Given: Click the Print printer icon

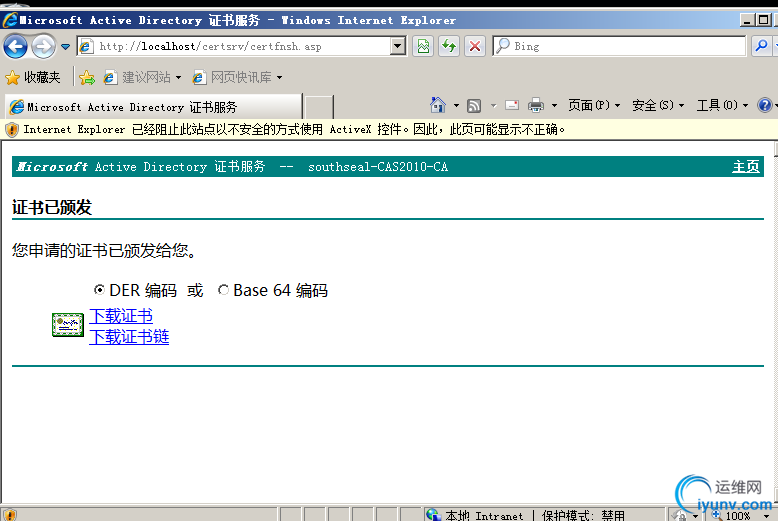Looking at the screenshot, I should pos(536,105).
